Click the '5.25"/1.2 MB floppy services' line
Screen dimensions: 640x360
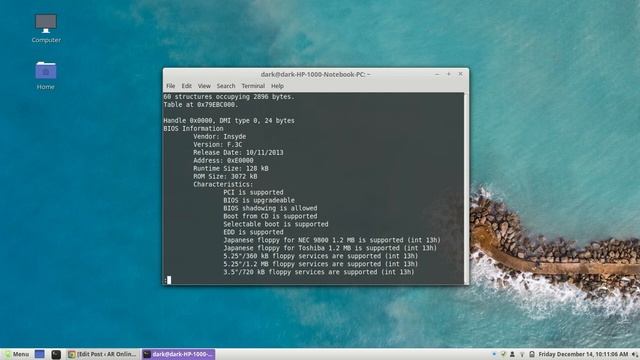320,264
